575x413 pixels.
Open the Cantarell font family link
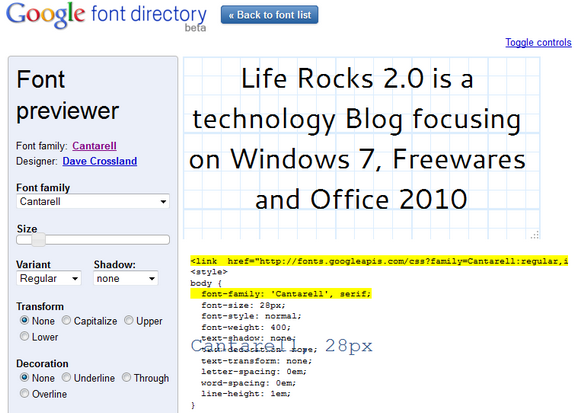(x=94, y=146)
